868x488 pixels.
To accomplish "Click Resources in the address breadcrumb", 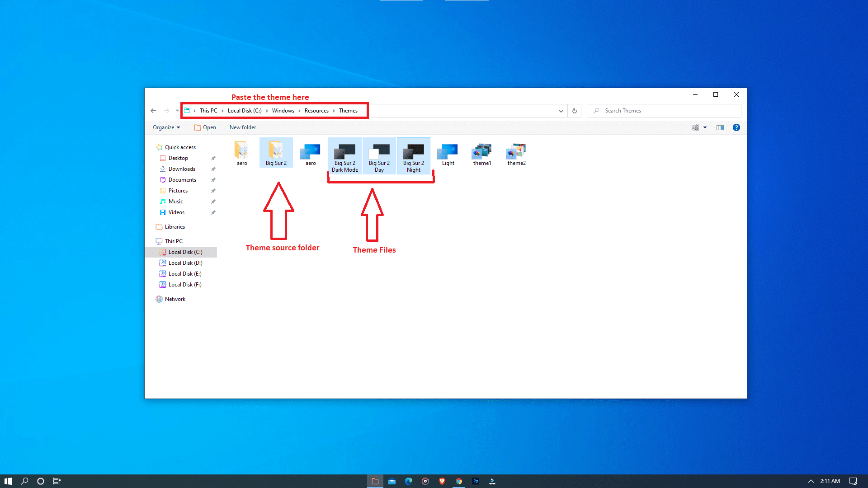I will 316,111.
